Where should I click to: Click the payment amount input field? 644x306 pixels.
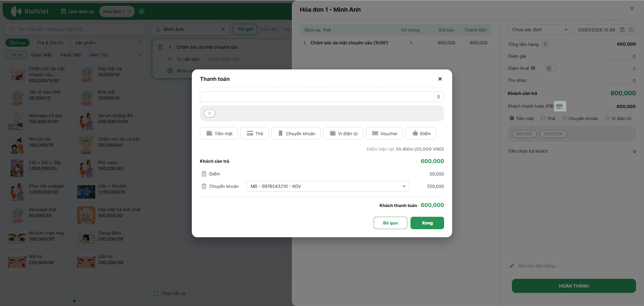(322, 97)
